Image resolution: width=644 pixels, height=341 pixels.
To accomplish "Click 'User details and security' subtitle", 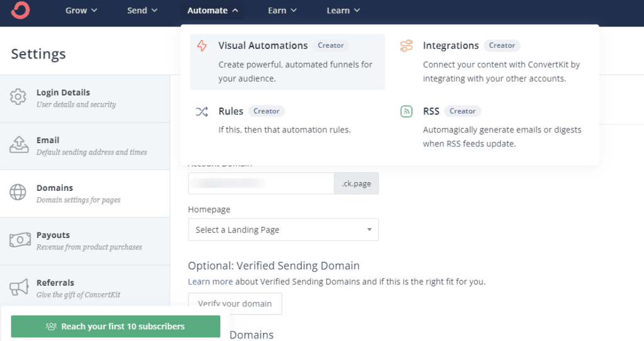I will coord(76,105).
